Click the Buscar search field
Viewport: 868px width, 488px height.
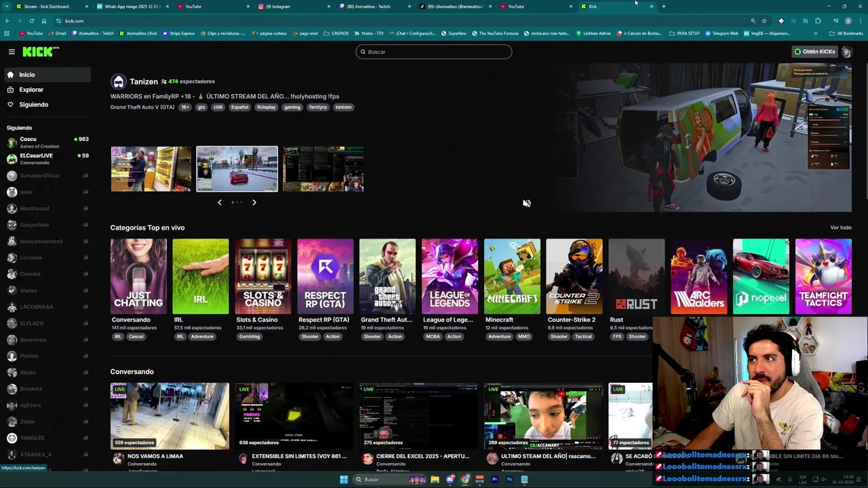[434, 52]
